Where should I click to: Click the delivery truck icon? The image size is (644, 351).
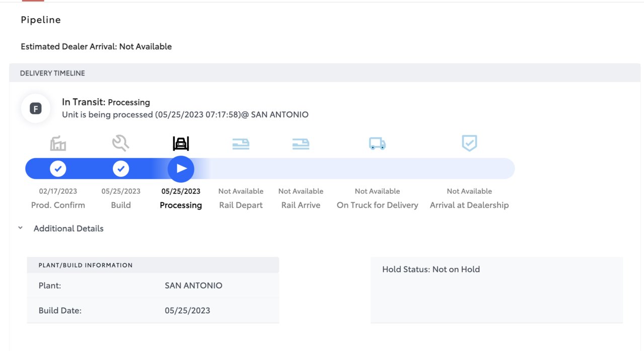pyautogui.click(x=377, y=144)
